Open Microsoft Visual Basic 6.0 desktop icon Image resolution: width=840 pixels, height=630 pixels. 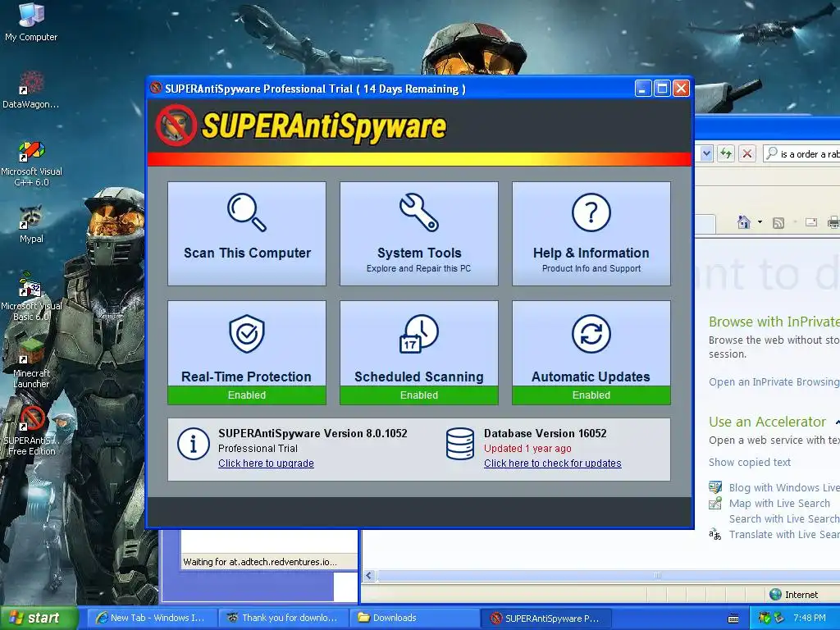(31, 297)
